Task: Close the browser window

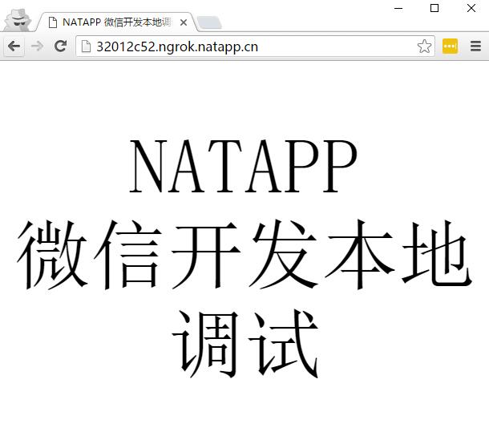Action: point(471,8)
